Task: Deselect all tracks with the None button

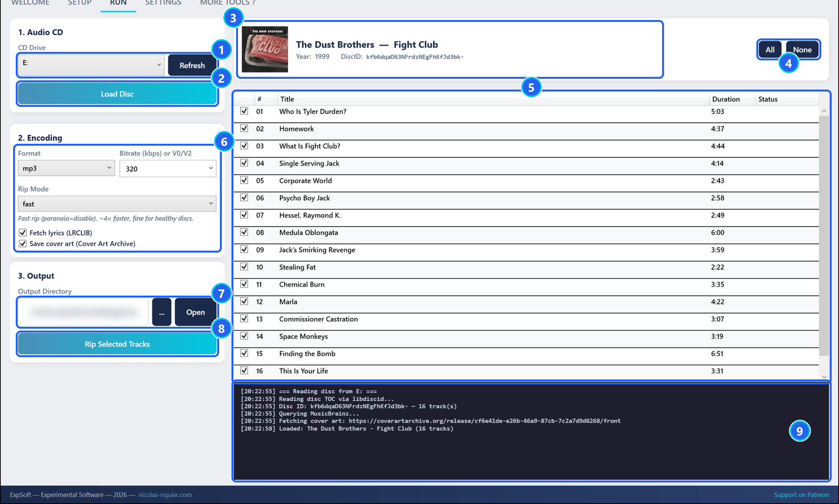Action: point(802,50)
